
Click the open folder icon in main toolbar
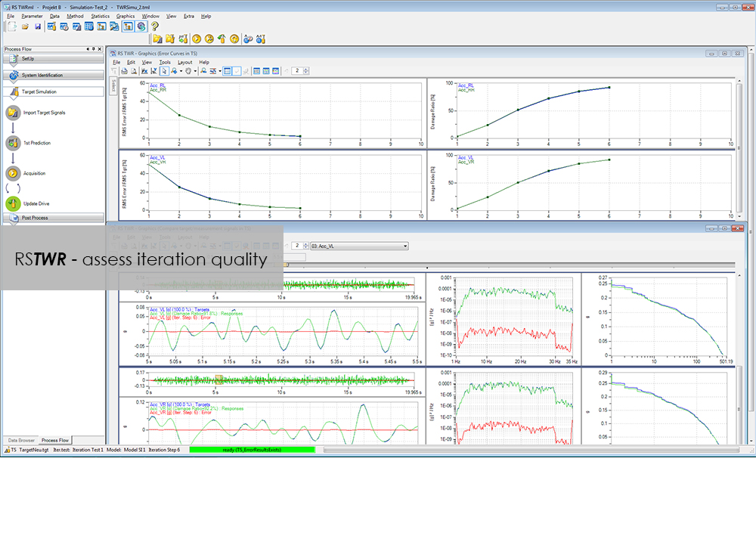25,26
